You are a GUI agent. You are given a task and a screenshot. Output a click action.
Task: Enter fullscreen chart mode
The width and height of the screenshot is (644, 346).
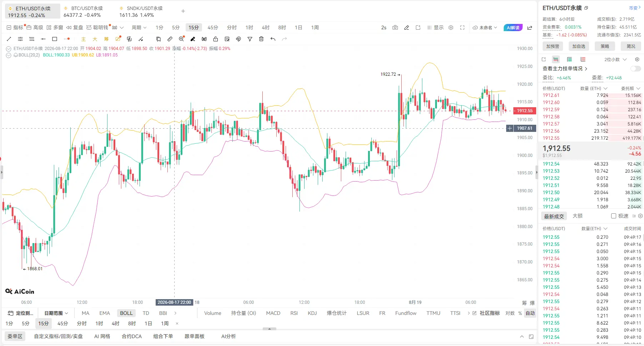point(462,28)
